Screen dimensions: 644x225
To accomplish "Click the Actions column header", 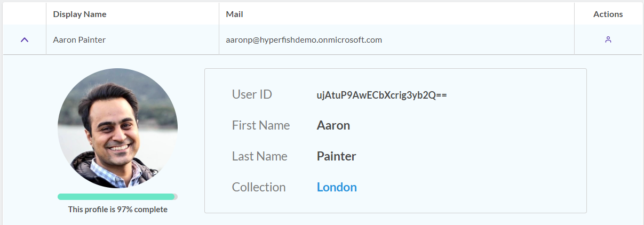I will coord(608,14).
